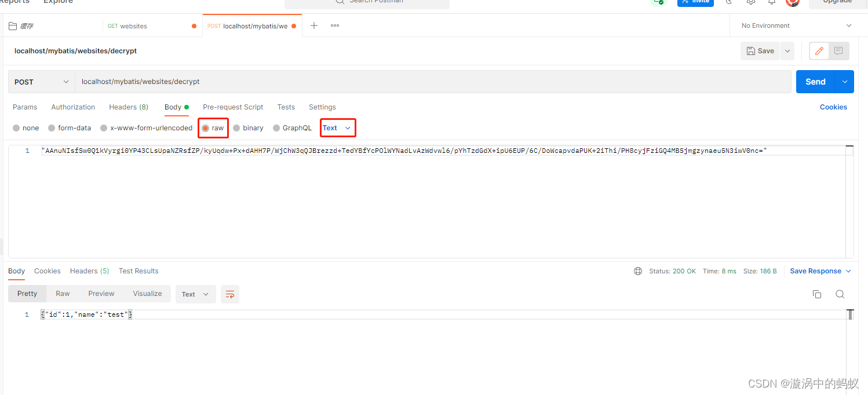Open the request Settings tab

coord(322,107)
